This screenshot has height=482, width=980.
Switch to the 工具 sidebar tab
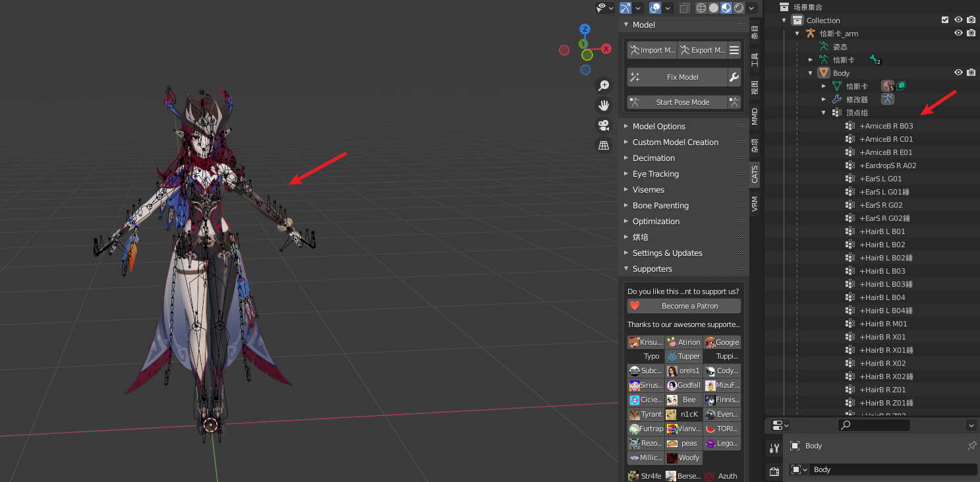[755, 60]
